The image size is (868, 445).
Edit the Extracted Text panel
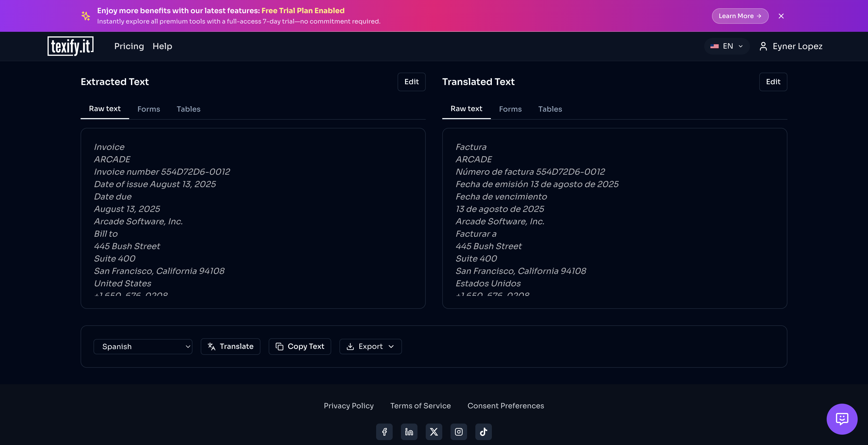click(x=412, y=82)
